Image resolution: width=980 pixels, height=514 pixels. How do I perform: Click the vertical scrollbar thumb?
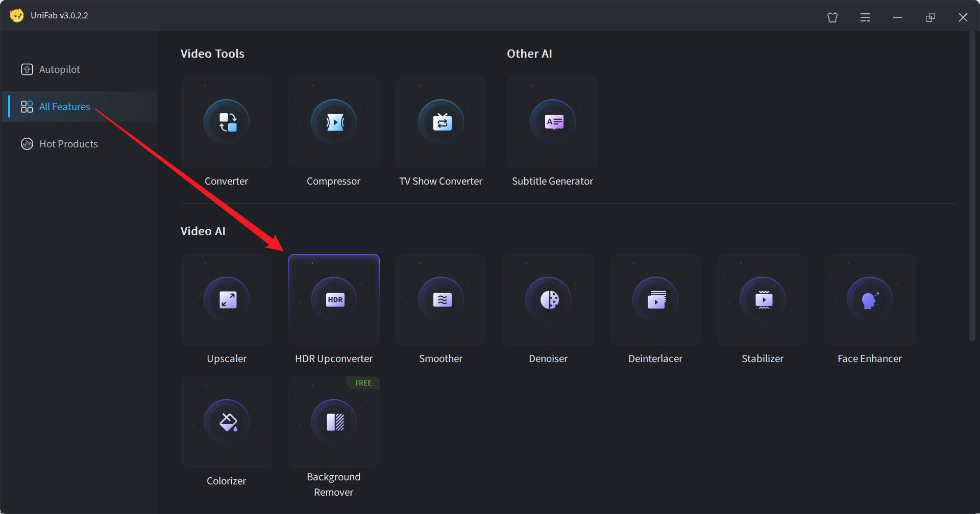click(972, 186)
